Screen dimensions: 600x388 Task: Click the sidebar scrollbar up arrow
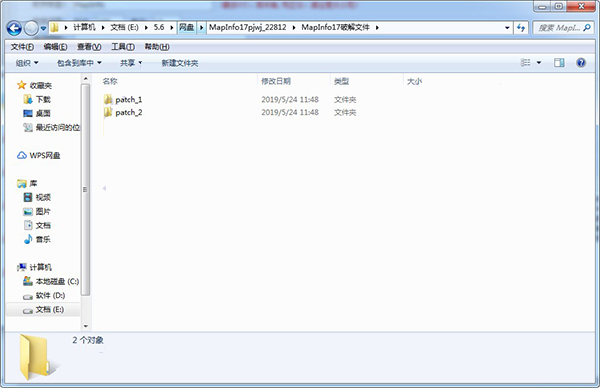pos(86,78)
